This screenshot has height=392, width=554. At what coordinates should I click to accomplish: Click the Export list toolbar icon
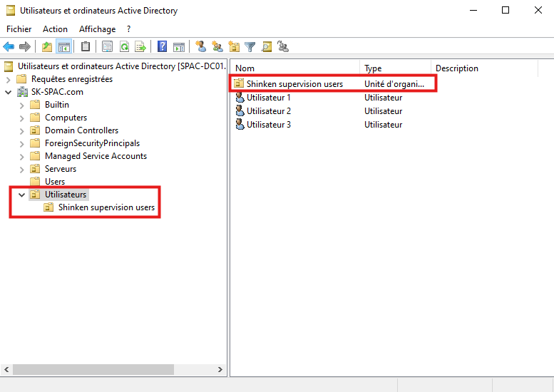pos(140,47)
